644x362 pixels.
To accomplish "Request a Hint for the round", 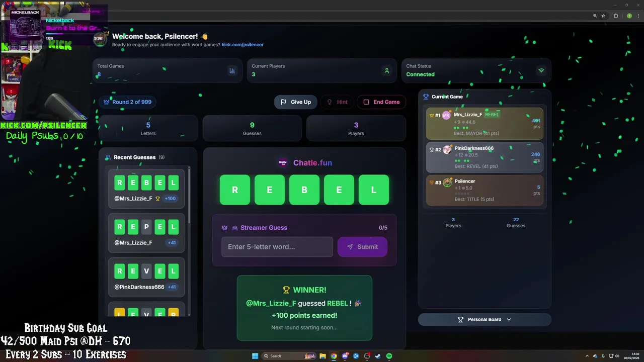I will pos(337,102).
